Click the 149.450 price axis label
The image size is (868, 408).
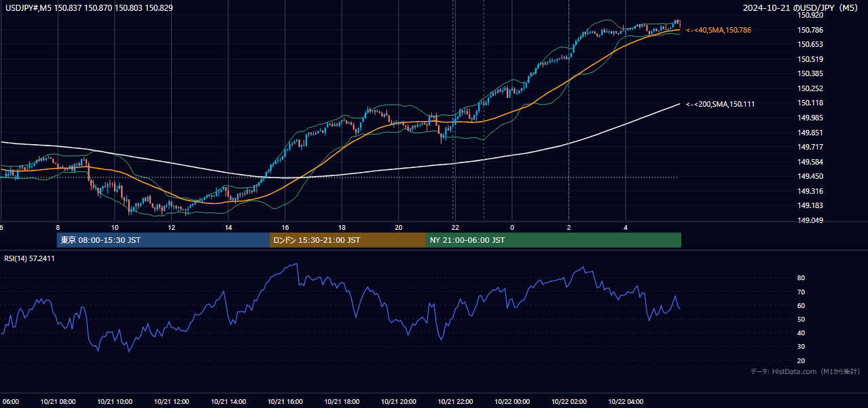pos(811,177)
